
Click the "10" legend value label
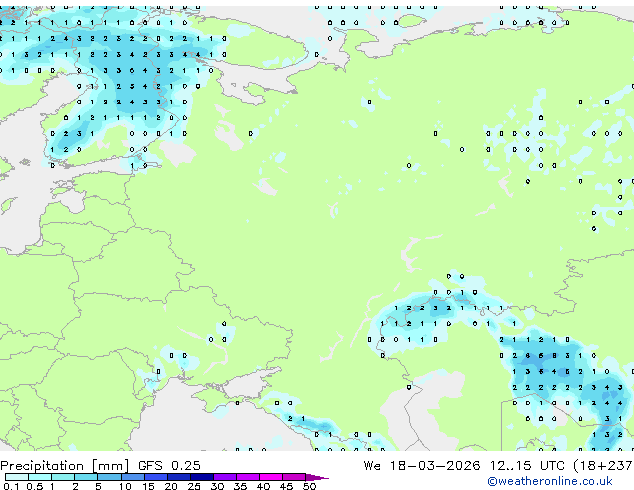pyautogui.click(x=125, y=486)
